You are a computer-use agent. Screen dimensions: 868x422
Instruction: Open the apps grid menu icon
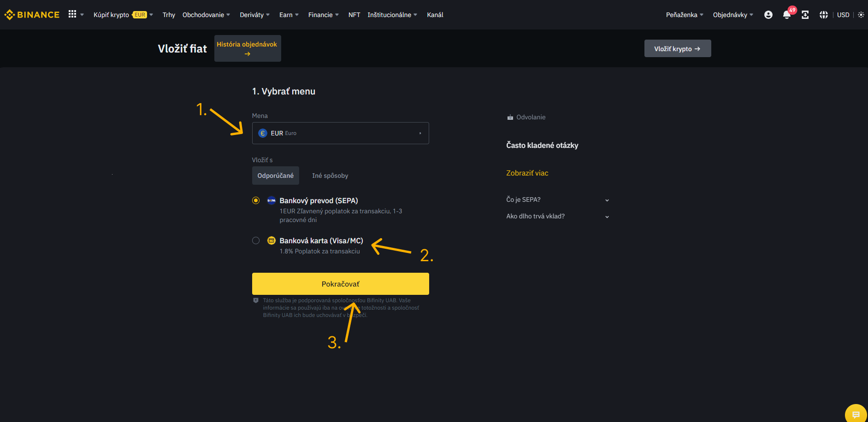(72, 14)
